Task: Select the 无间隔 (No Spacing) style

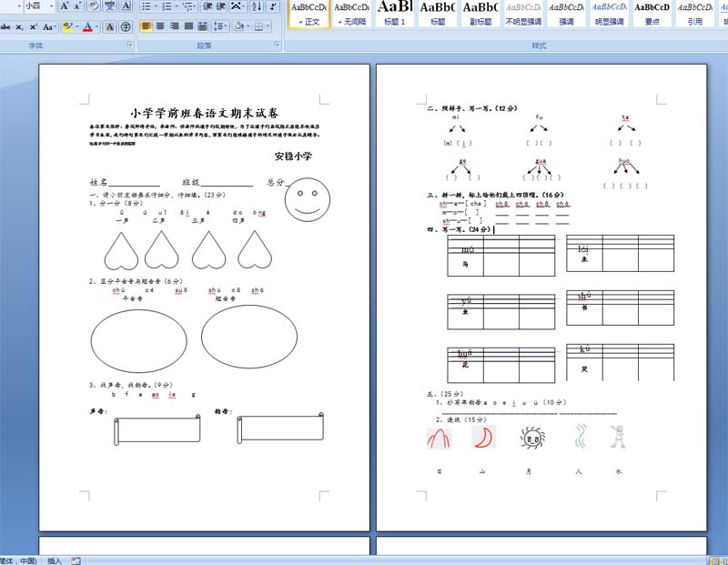Action: point(352,14)
